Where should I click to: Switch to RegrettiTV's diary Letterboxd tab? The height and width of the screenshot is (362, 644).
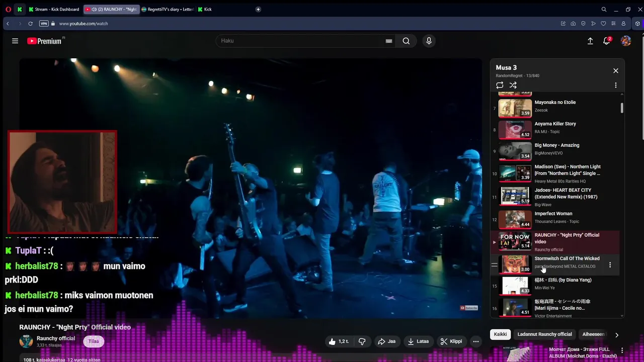coord(167,9)
